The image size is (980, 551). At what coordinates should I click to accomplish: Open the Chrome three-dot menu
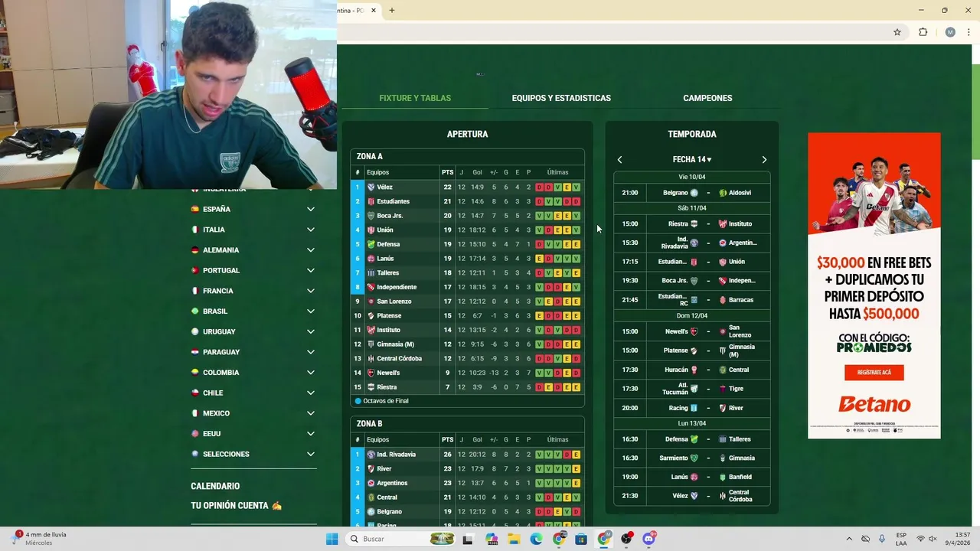[x=969, y=32]
